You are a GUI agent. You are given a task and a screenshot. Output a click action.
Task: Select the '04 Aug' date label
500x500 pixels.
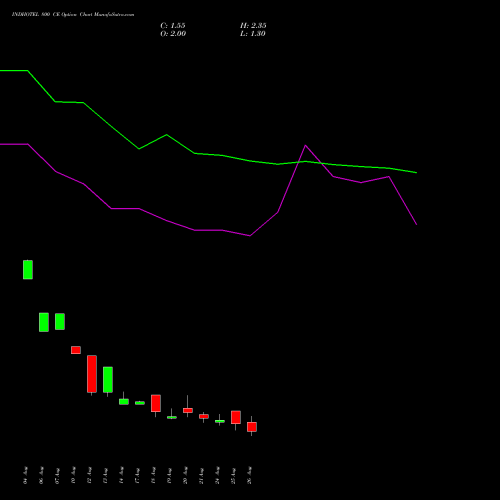pyautogui.click(x=25, y=475)
